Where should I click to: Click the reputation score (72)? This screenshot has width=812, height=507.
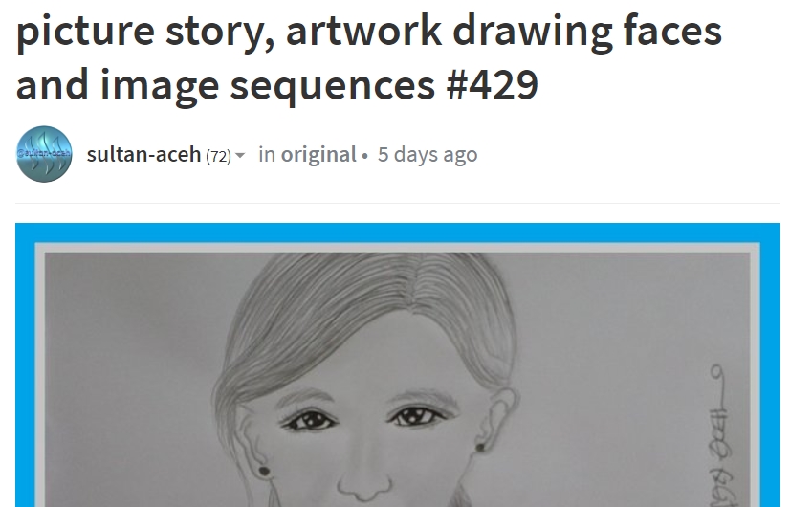click(x=218, y=156)
